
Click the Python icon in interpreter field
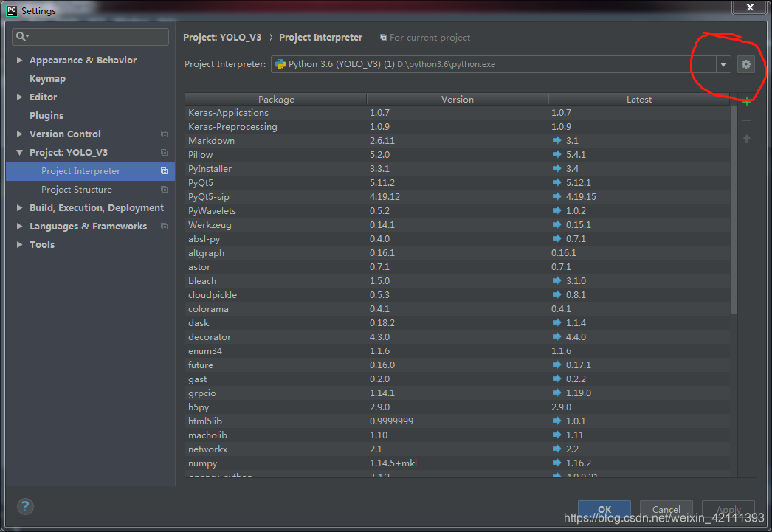tap(280, 64)
